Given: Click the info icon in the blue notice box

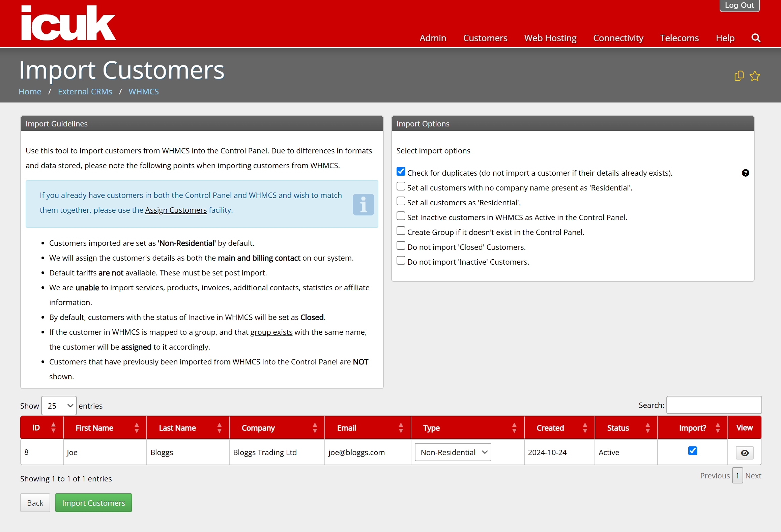Looking at the screenshot, I should click(363, 204).
